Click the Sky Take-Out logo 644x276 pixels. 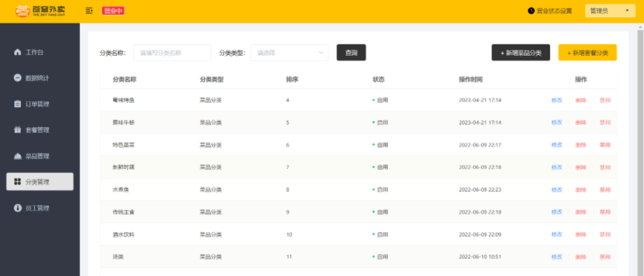(40, 11)
